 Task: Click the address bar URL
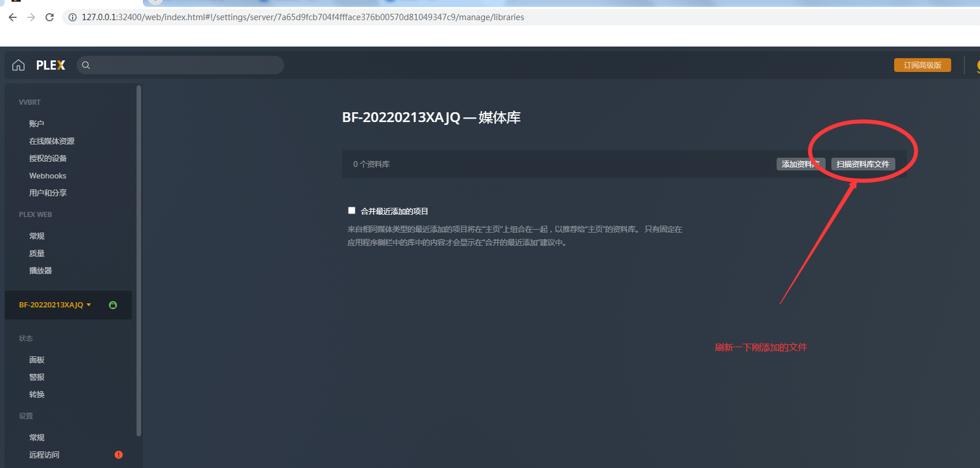coord(303,17)
